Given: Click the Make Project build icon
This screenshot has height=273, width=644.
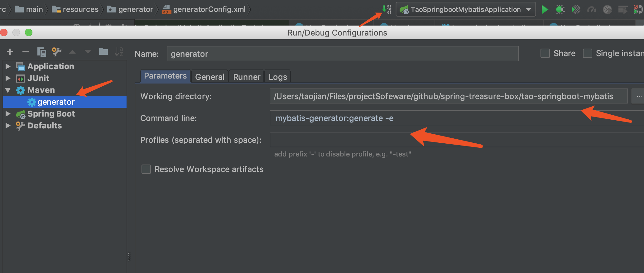Looking at the screenshot, I should pyautogui.click(x=387, y=9).
